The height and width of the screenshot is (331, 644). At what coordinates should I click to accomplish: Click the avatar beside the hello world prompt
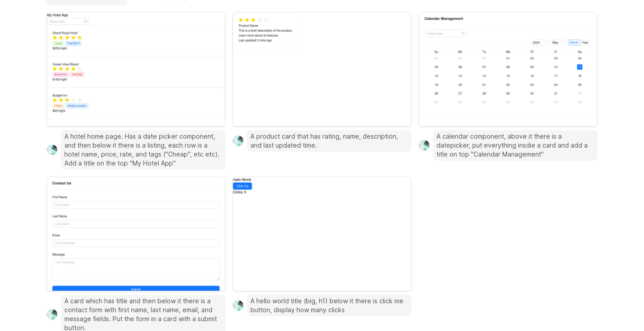238,306
